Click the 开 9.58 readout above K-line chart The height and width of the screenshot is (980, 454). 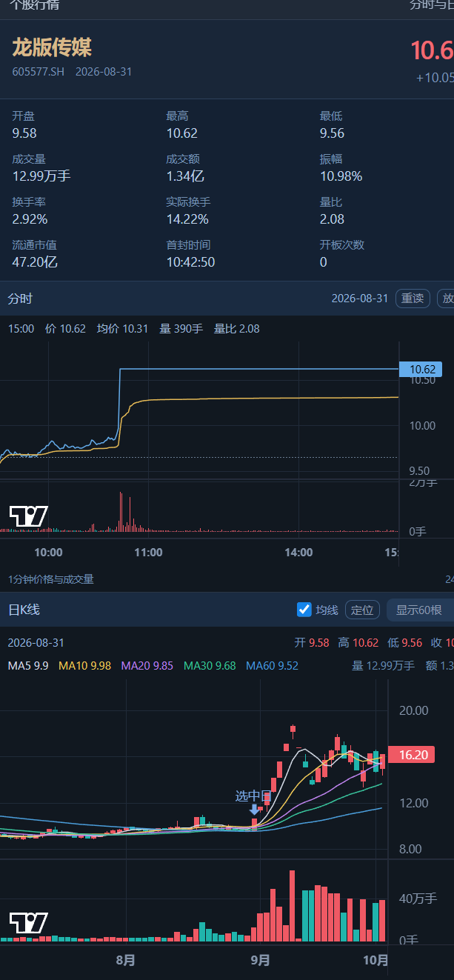[x=311, y=643]
